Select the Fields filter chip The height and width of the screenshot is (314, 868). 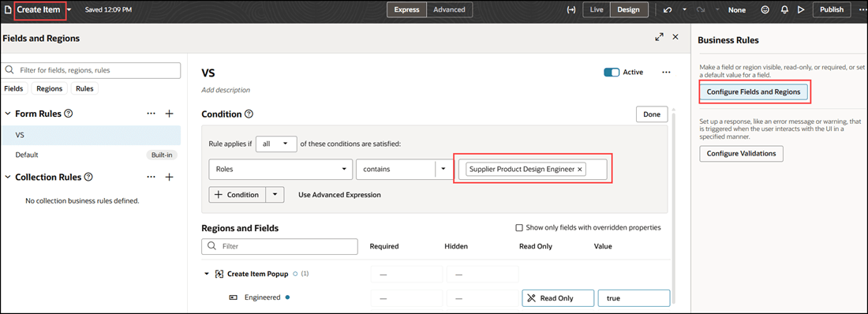[13, 88]
